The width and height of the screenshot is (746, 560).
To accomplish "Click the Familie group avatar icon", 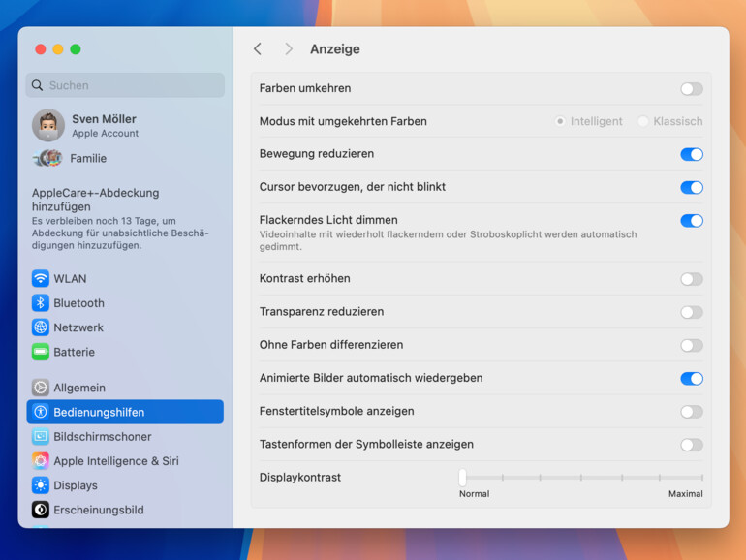I will click(48, 158).
